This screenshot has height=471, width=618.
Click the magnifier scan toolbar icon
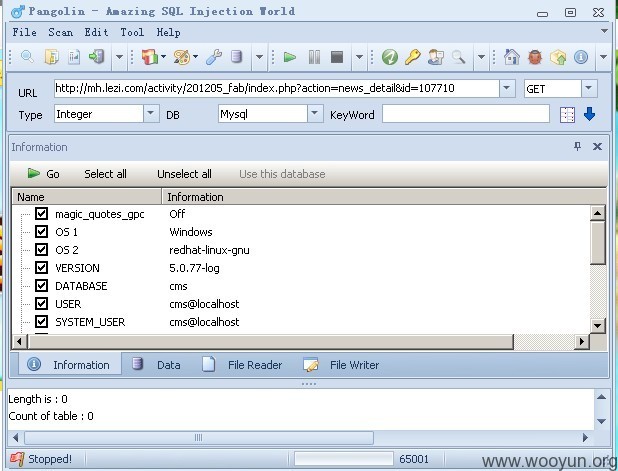click(x=27, y=57)
